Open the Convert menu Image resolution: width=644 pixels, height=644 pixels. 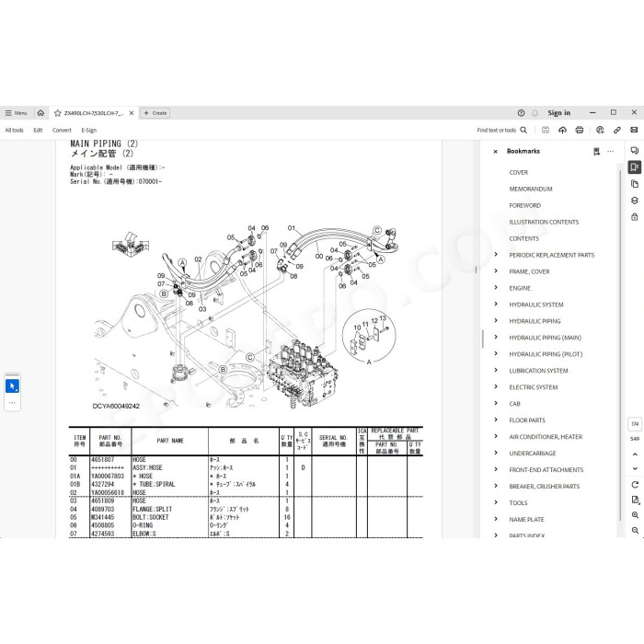[x=62, y=131]
